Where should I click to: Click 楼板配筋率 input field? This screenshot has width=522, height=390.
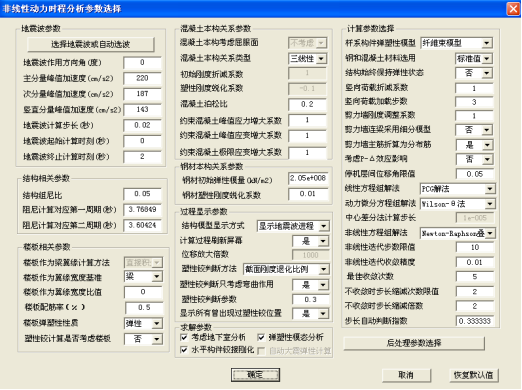(x=144, y=308)
